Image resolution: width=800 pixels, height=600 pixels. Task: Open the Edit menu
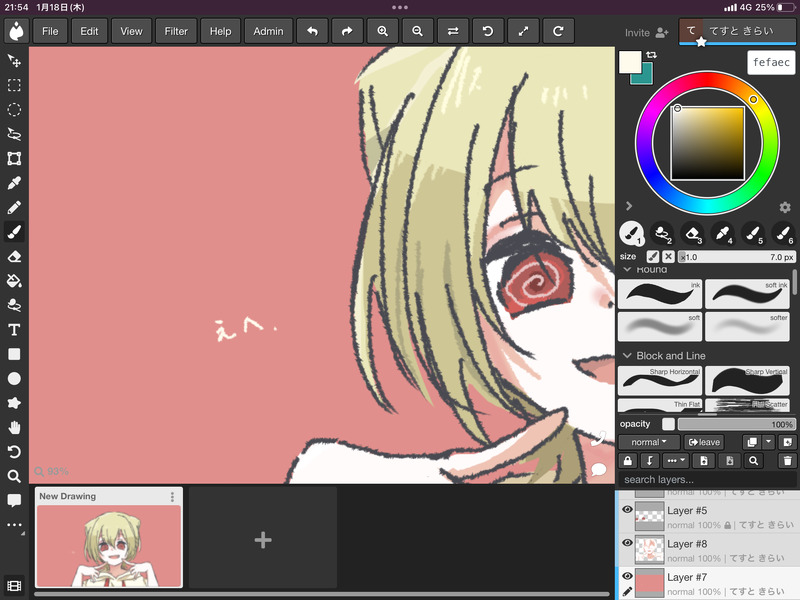point(89,31)
